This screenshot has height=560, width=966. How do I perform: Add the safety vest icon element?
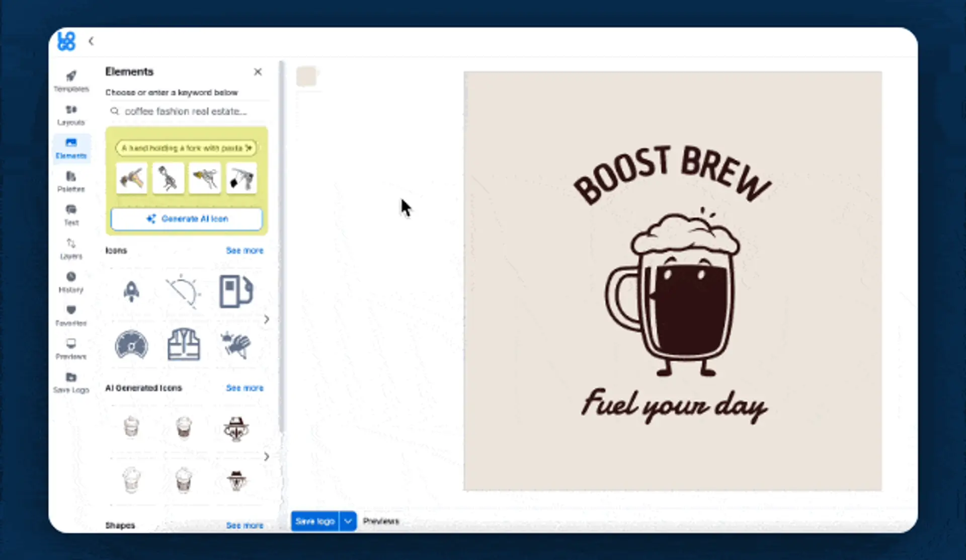(x=184, y=345)
